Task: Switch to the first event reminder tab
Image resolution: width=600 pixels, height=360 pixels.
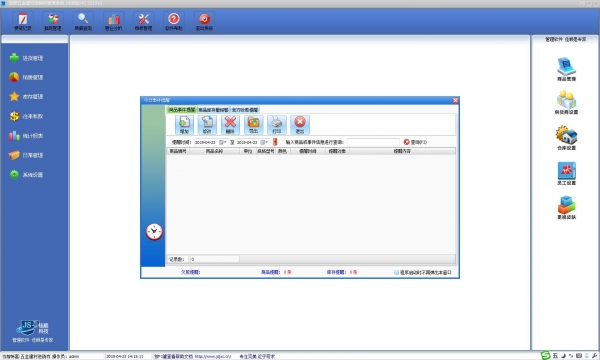Action: tap(182, 110)
